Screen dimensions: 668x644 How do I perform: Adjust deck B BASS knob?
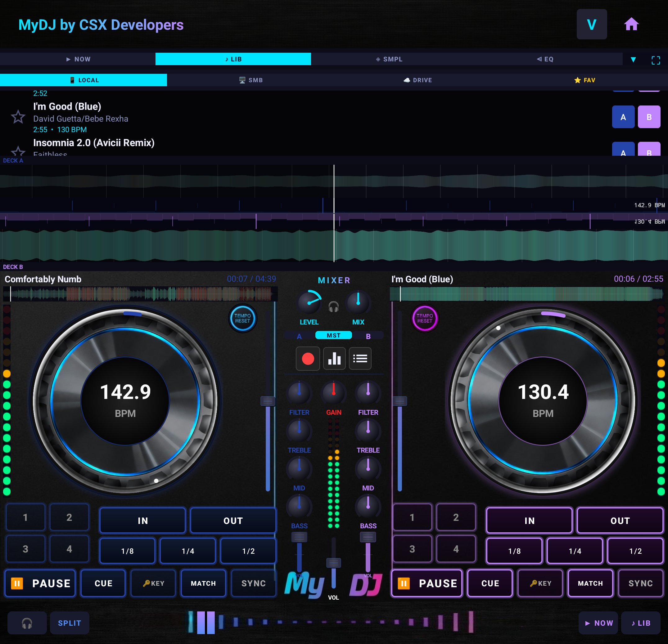368,506
